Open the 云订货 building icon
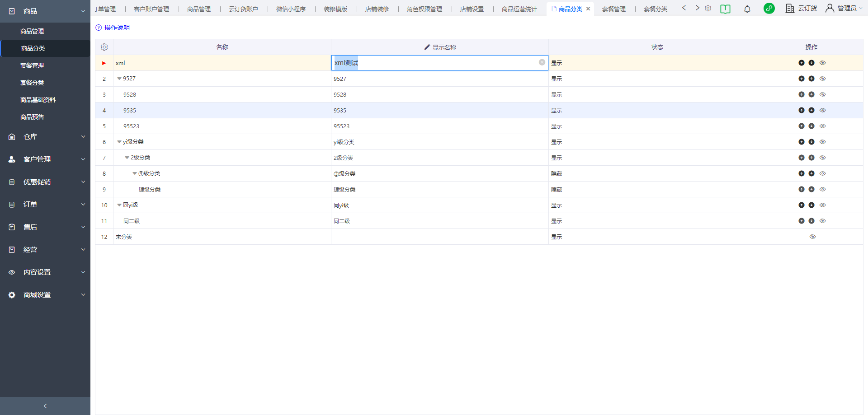The image size is (868, 415). pyautogui.click(x=790, y=8)
